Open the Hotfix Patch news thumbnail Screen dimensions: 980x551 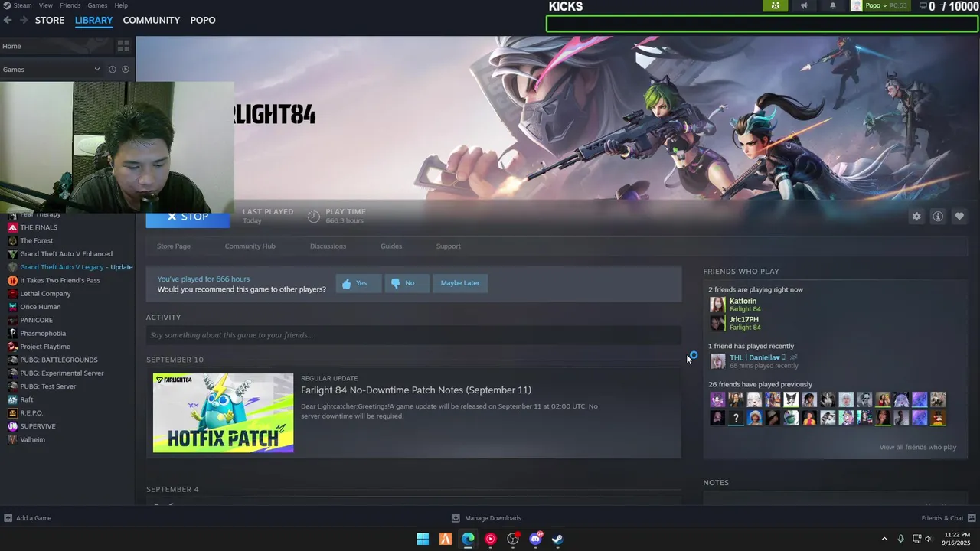[223, 413]
